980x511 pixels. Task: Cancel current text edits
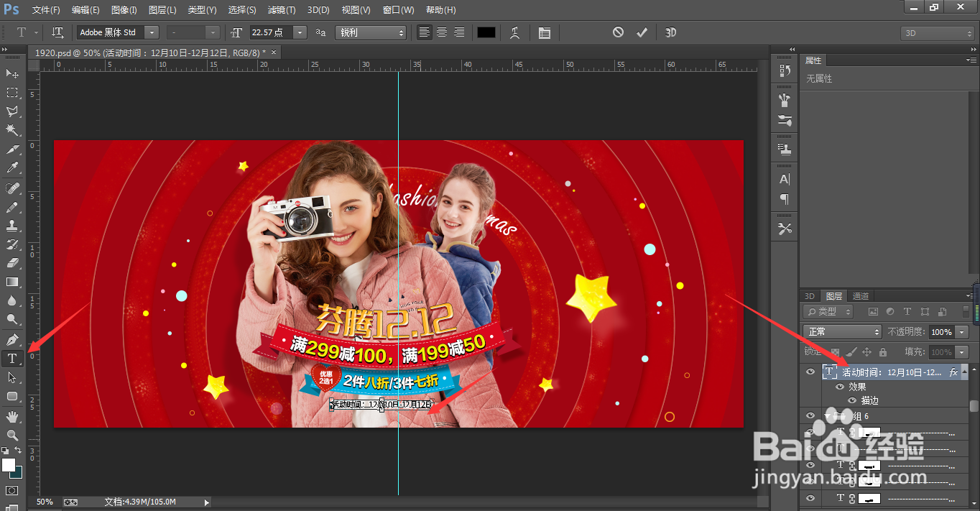click(618, 32)
